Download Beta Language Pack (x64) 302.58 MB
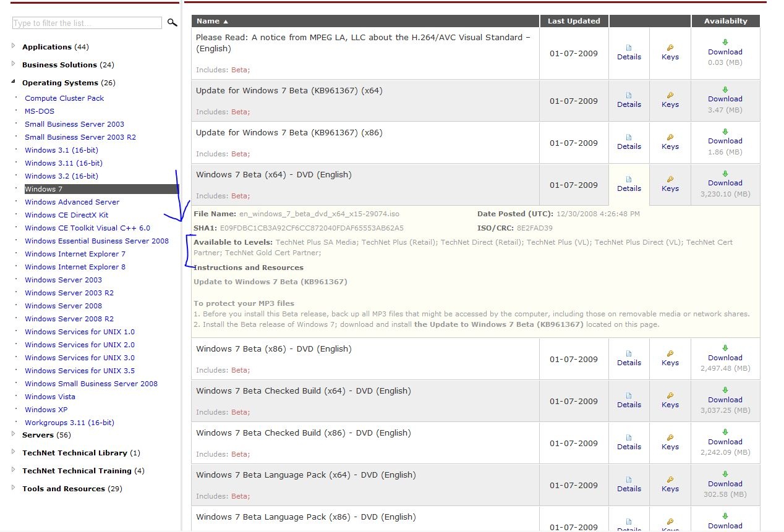Screen dimensions: 784x532 pyautogui.click(x=725, y=484)
